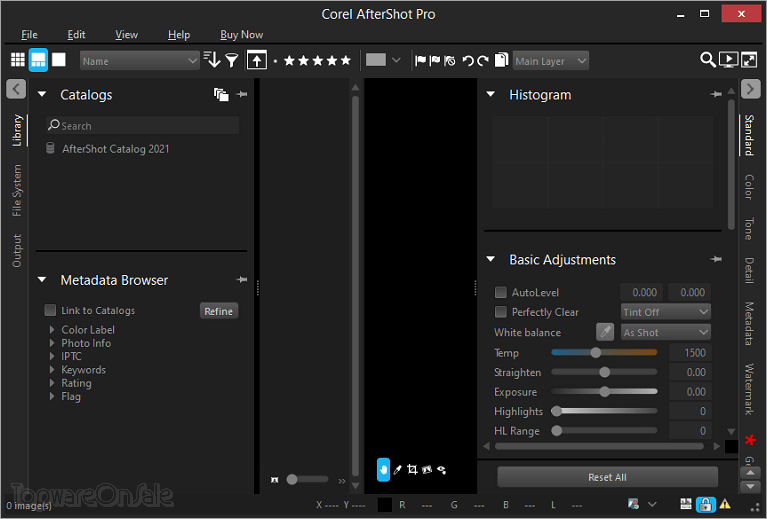Adjust the Temp slider handle
This screenshot has height=519, width=767.
pos(595,352)
